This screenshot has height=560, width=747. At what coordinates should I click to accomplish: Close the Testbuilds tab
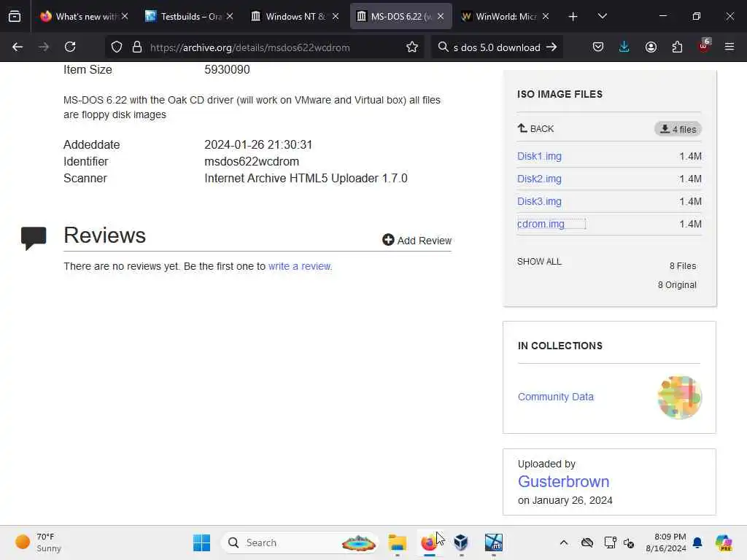coord(230,17)
